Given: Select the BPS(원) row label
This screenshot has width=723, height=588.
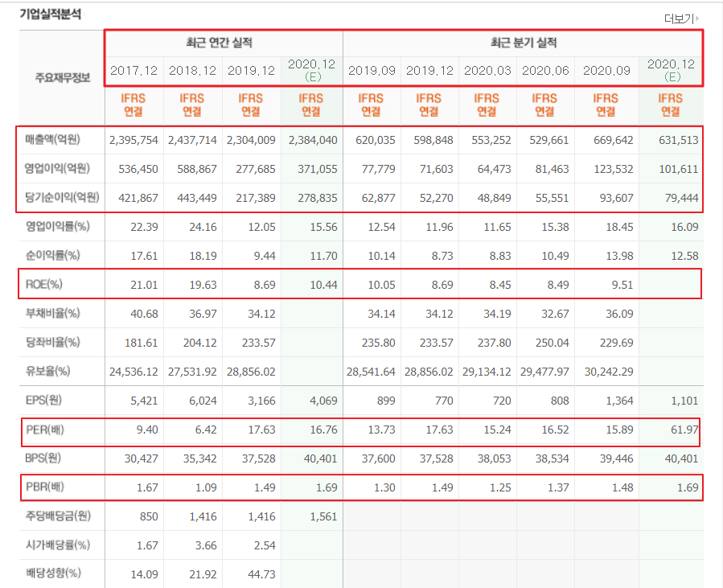Looking at the screenshot, I should pyautogui.click(x=43, y=458).
